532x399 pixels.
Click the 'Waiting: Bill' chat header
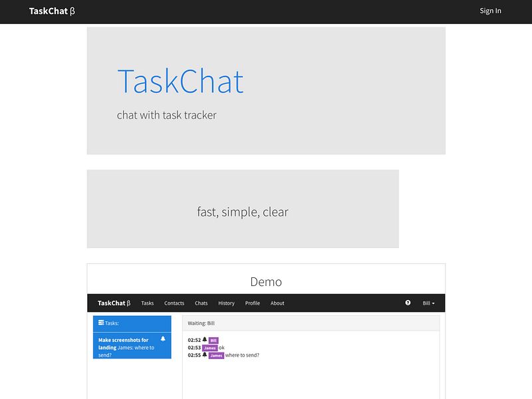[x=311, y=323]
